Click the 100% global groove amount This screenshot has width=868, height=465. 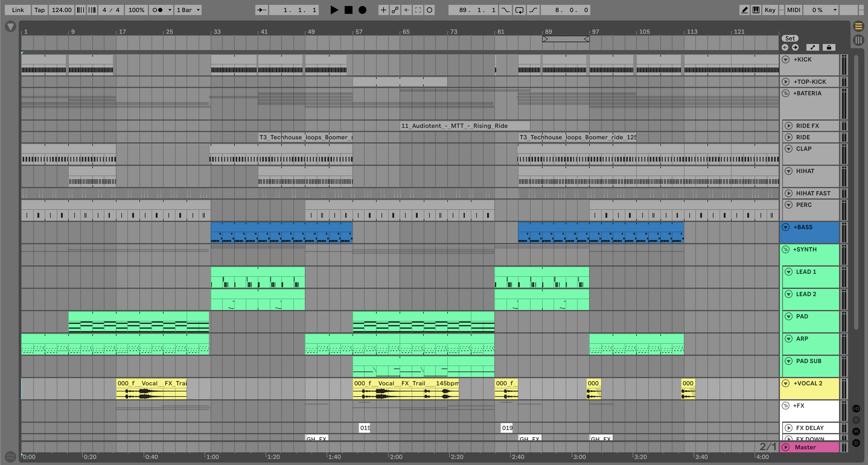136,10
